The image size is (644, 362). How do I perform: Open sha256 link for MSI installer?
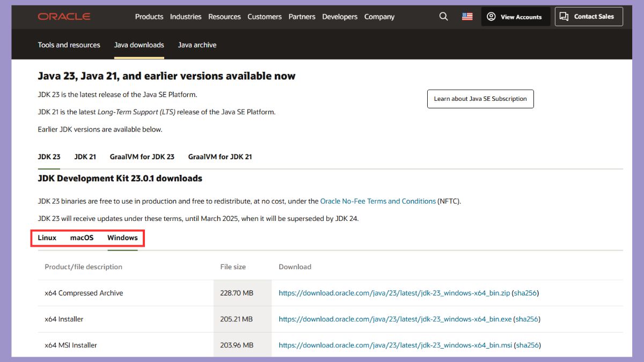pos(528,345)
